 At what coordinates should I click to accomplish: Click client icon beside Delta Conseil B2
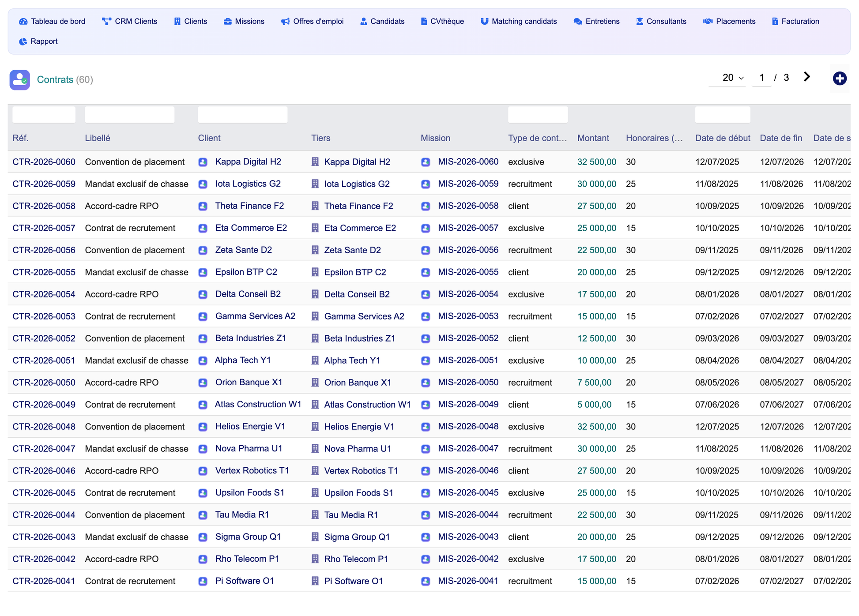[203, 294]
